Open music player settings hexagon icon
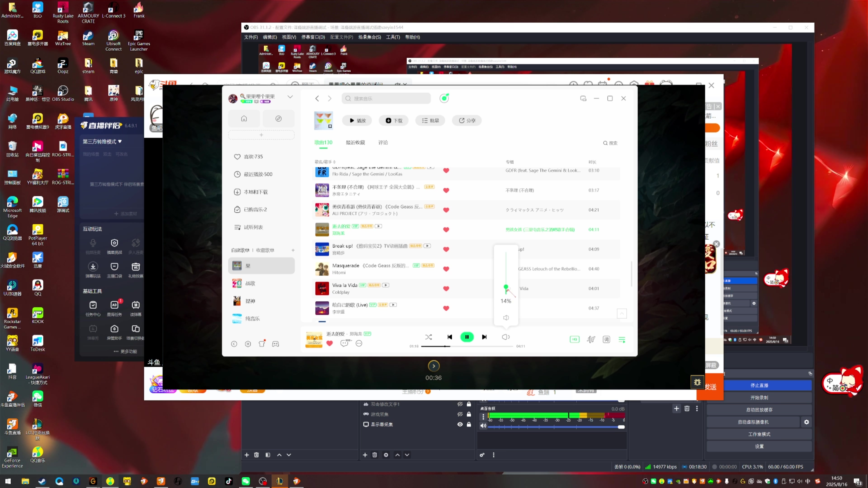The height and width of the screenshot is (488, 868). click(248, 344)
